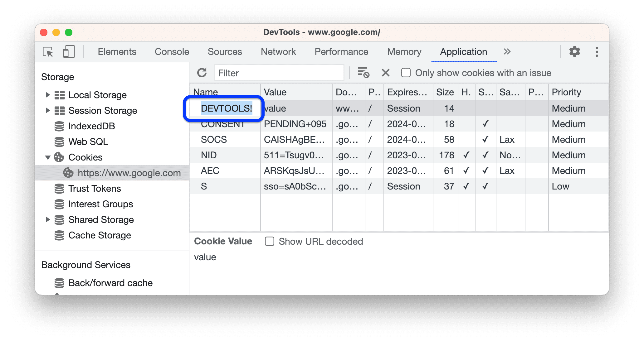Screen dimensions: 644x341
Task: Toggle 'Only show cookies with an issue'
Action: pos(405,73)
